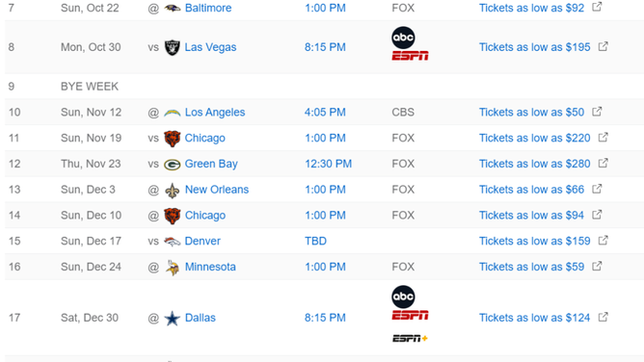The width and height of the screenshot is (644, 362).
Task: Open external link icon beside $195 tickets
Action: [x=603, y=46]
